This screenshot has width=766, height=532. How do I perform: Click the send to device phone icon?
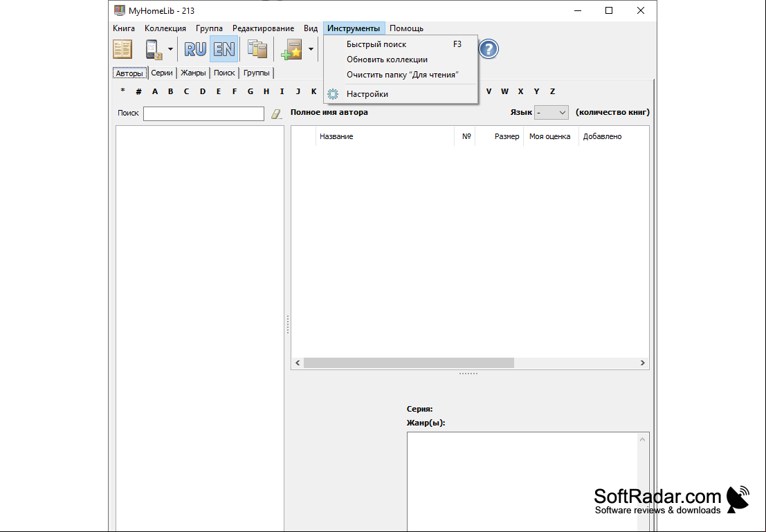click(154, 49)
